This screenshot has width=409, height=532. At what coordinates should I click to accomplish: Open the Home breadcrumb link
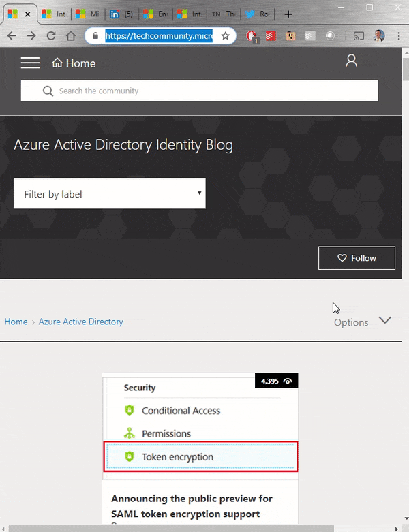point(16,322)
